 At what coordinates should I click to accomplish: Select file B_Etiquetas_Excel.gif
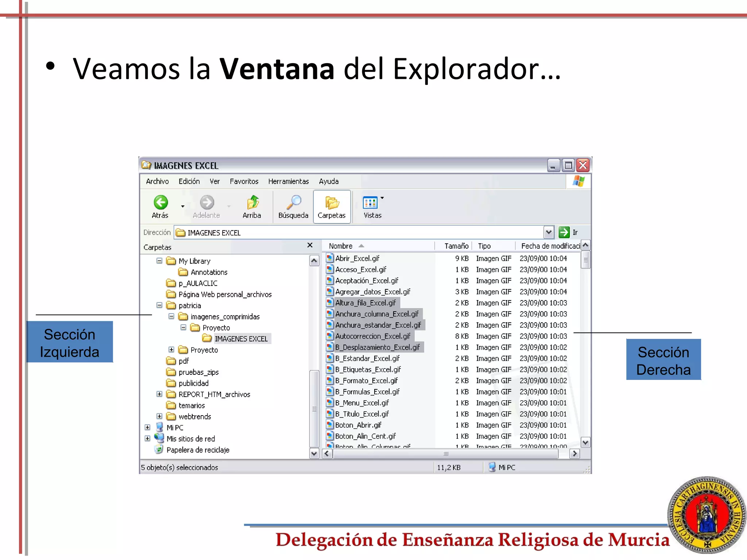click(368, 369)
